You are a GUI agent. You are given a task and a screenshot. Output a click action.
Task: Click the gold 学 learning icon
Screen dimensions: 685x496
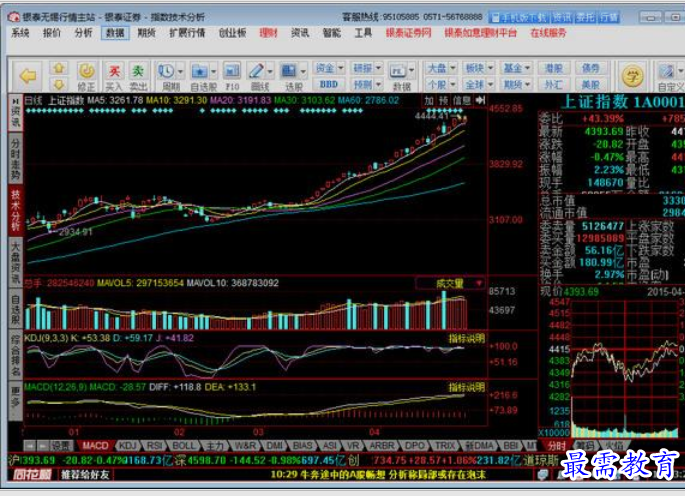tap(632, 76)
